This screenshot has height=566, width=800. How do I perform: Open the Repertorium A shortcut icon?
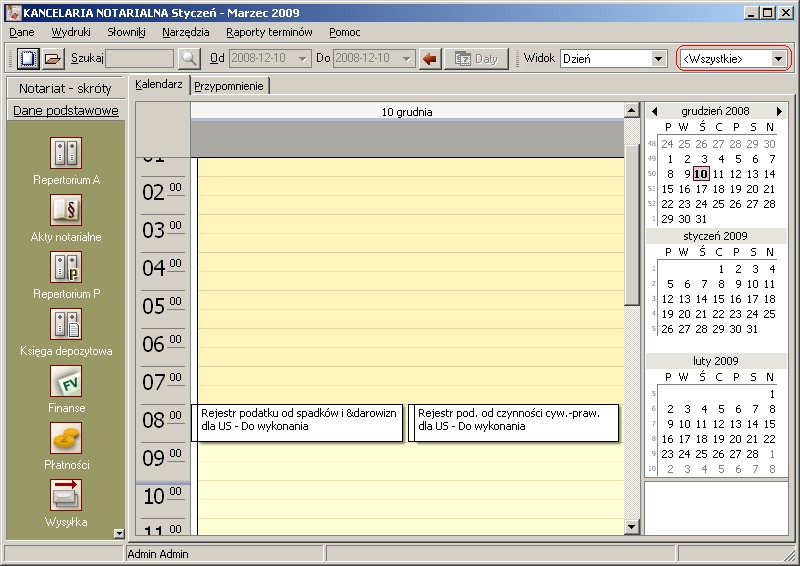(66, 154)
